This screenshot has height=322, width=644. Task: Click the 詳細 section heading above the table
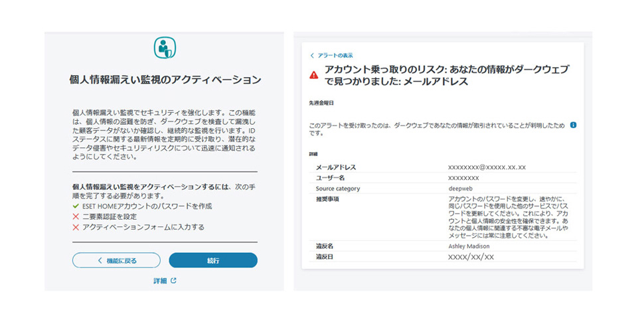click(313, 155)
